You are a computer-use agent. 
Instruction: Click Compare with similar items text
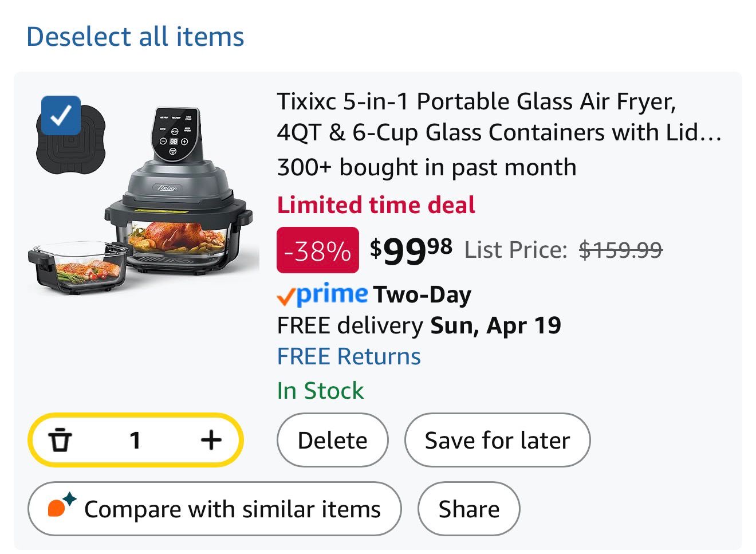tap(232, 509)
